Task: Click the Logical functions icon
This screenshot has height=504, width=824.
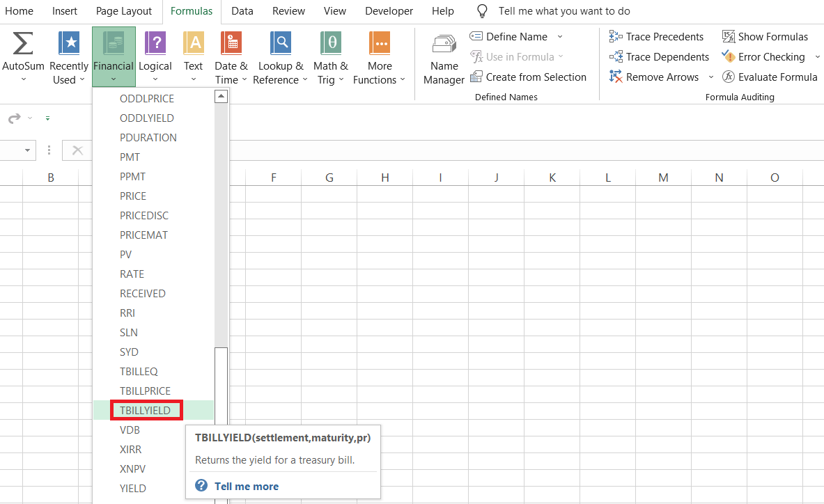Action: coord(155,44)
